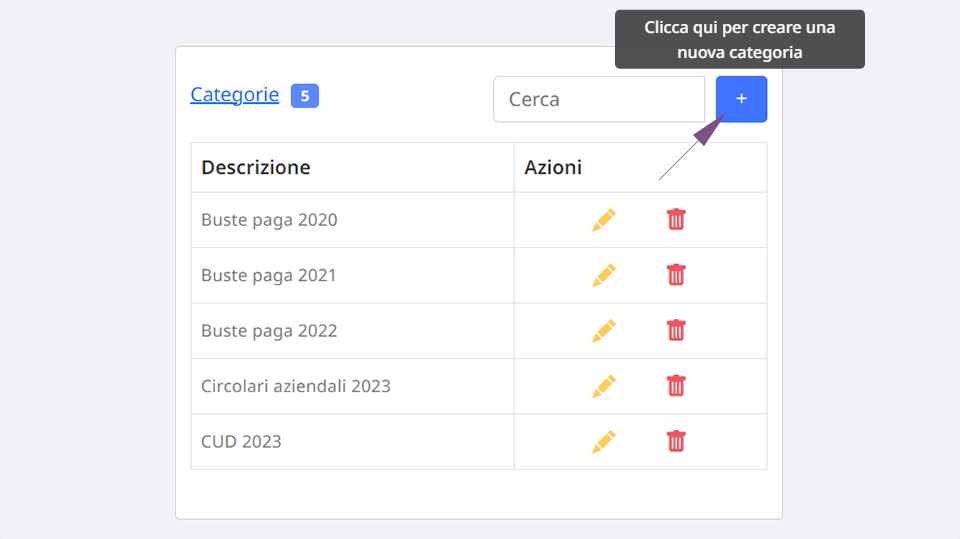Delete the Circolari aziendali 2023 category
This screenshot has height=539, width=960.
coord(676,386)
